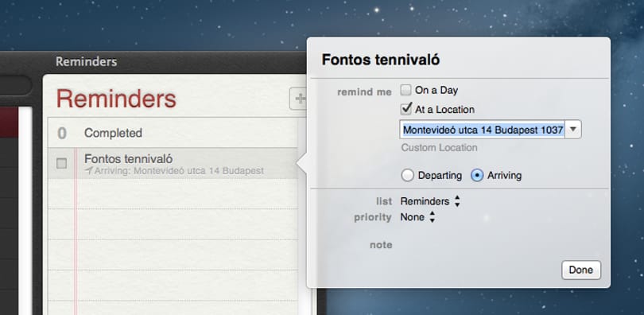Open the location address dropdown arrow
644x315 pixels.
(573, 130)
